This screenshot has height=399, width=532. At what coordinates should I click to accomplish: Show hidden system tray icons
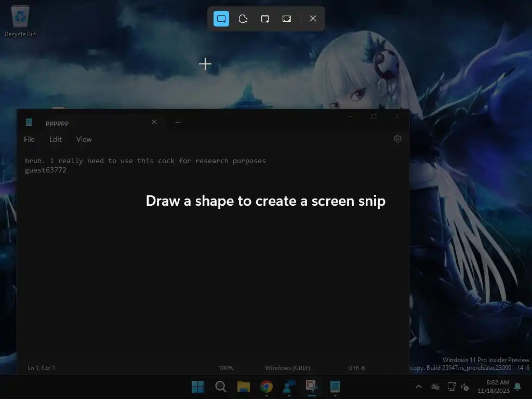(419, 387)
